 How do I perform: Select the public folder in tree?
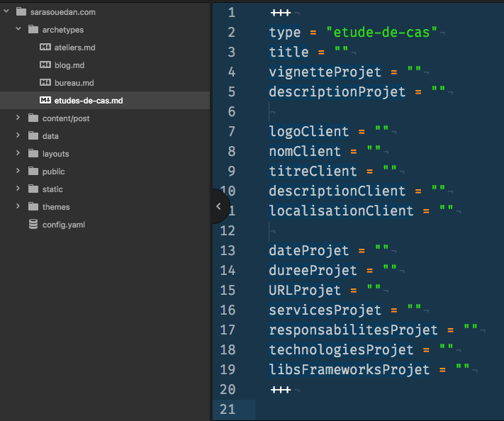point(53,172)
